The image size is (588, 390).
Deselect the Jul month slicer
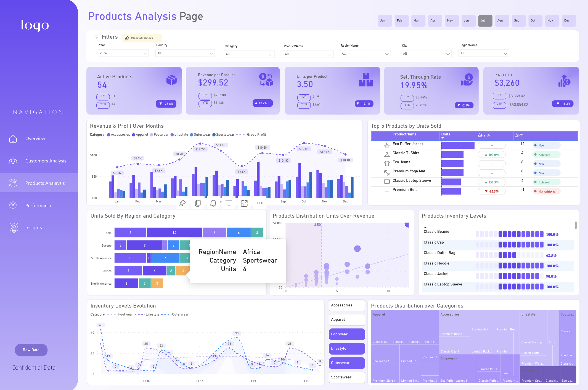pos(485,21)
